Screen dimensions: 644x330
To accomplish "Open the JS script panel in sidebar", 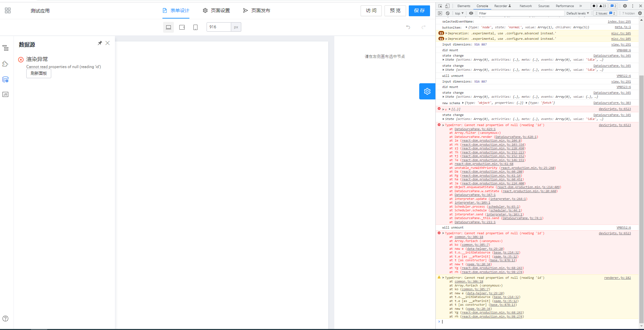I will point(5,94).
